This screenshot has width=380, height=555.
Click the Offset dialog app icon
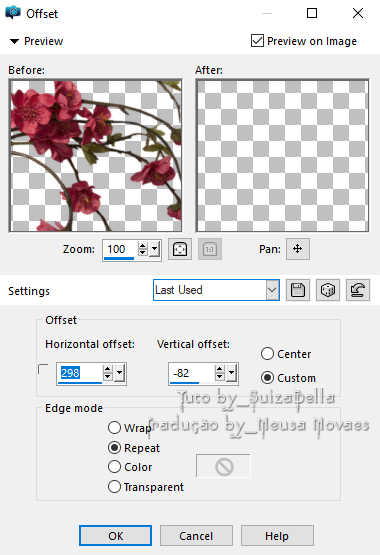click(13, 13)
